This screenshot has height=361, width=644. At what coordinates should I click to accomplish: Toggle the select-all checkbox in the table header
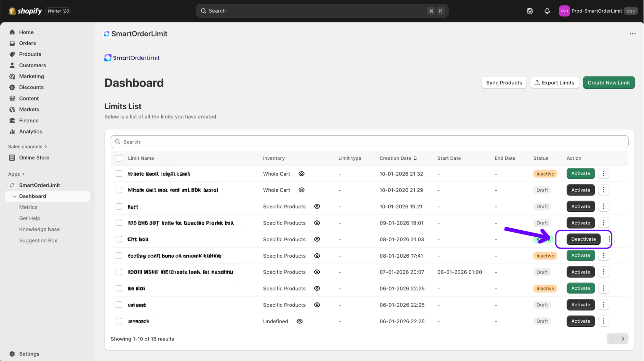tap(119, 158)
